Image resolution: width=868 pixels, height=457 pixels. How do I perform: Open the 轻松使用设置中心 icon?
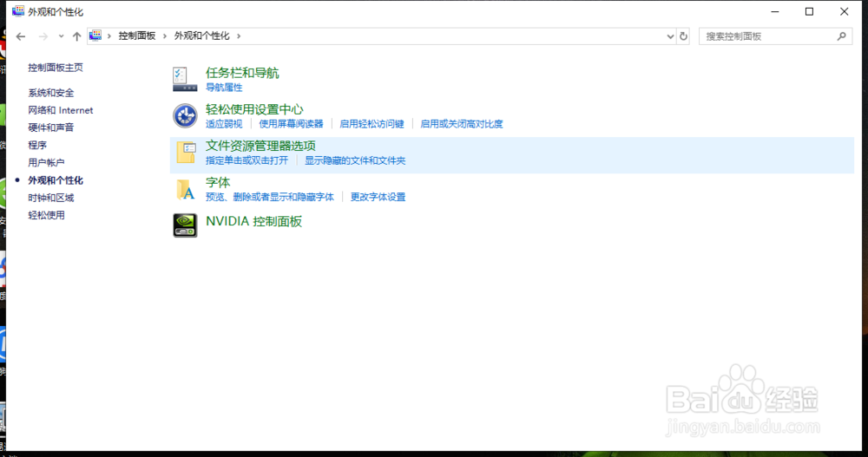pyautogui.click(x=184, y=115)
